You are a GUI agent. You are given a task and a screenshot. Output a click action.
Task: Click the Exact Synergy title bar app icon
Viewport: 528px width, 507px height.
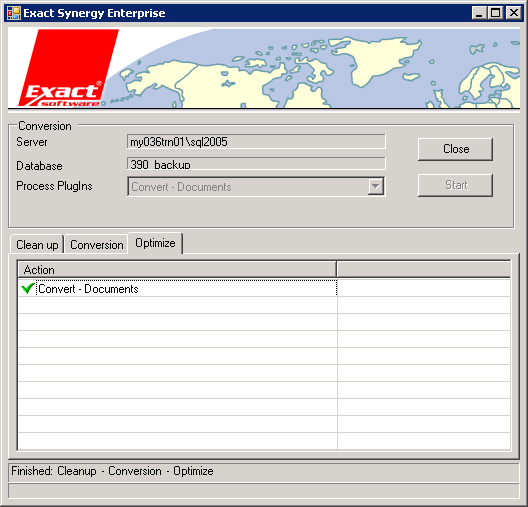tap(14, 13)
